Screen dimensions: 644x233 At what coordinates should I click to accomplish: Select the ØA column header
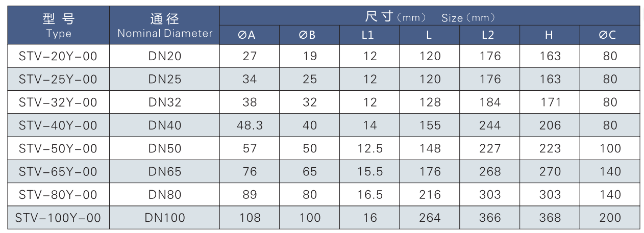click(x=250, y=35)
